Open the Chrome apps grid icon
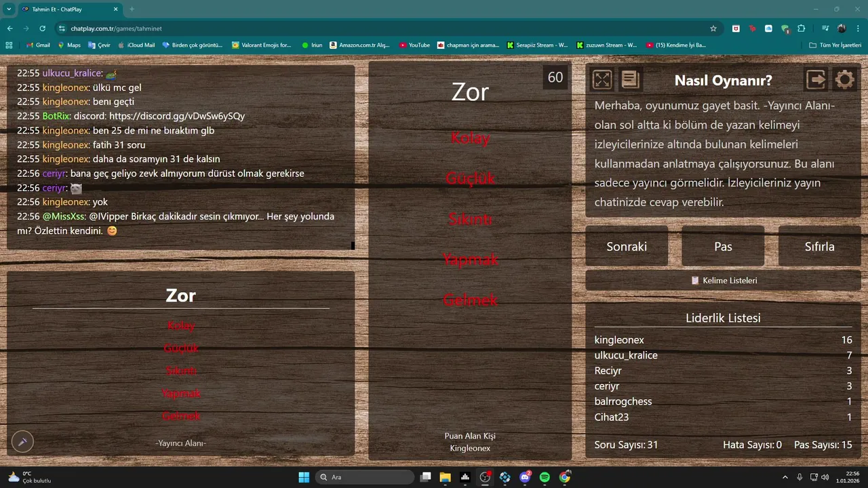868x488 pixels. coord(9,45)
